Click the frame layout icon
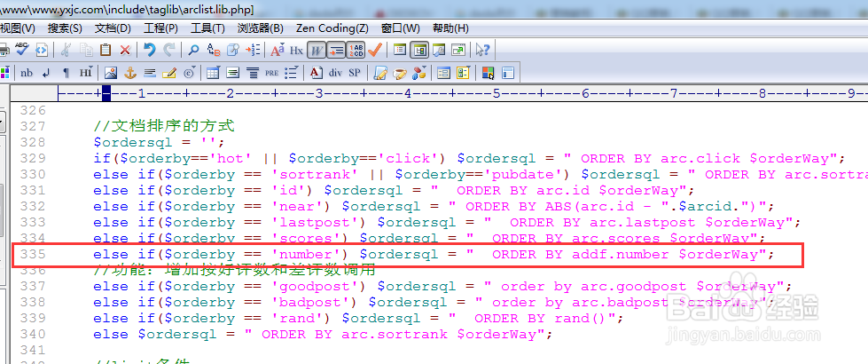The image size is (868, 364). [x=508, y=73]
